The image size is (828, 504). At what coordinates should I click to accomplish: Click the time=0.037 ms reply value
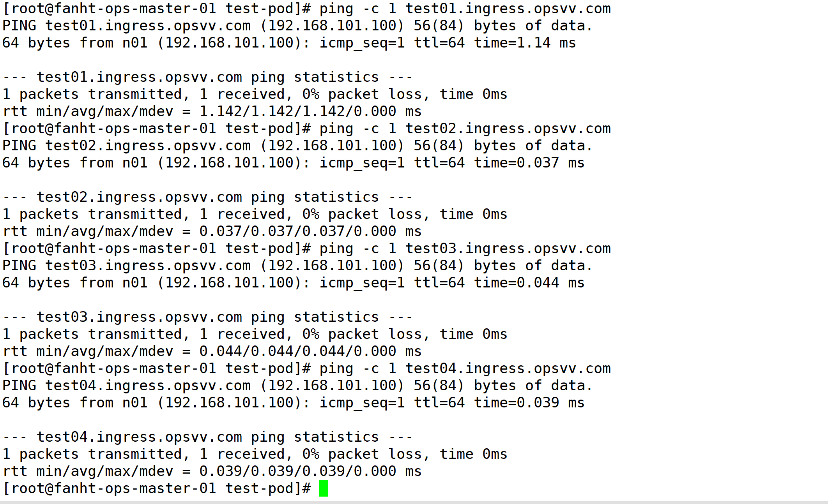pyautogui.click(x=529, y=163)
